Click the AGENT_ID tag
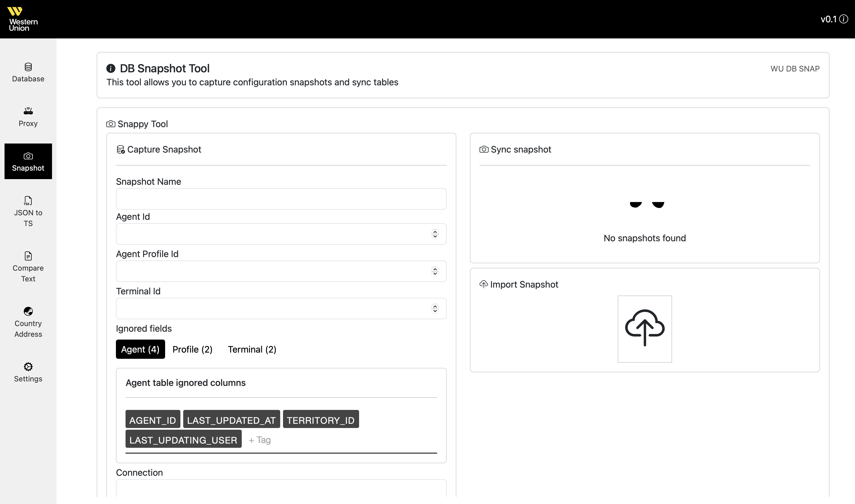The width and height of the screenshot is (855, 504). click(153, 419)
